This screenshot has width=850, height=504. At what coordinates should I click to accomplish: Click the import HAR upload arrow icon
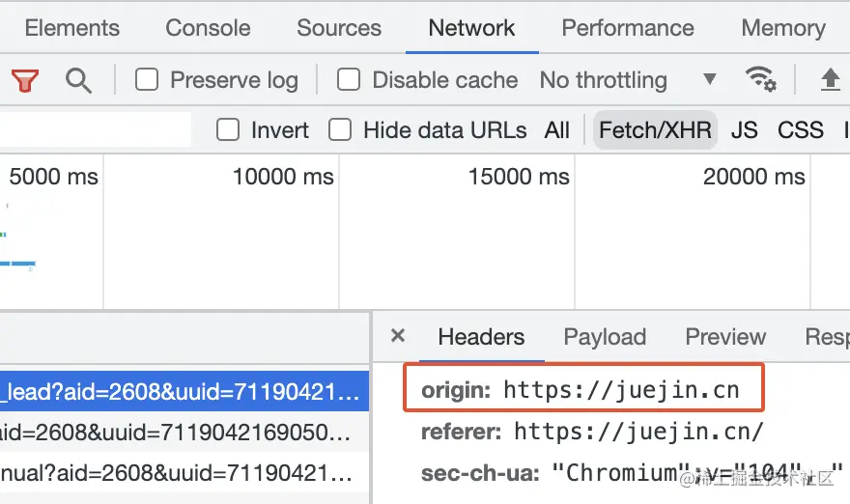pyautogui.click(x=830, y=80)
